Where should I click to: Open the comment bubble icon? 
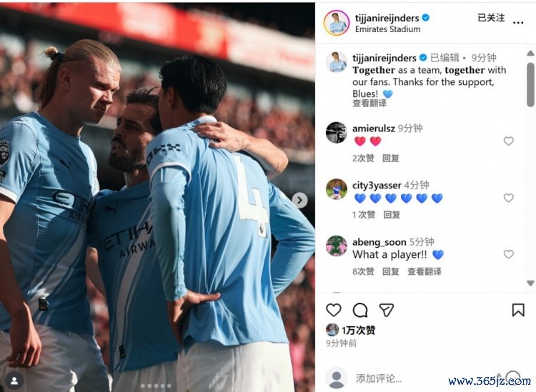click(360, 310)
